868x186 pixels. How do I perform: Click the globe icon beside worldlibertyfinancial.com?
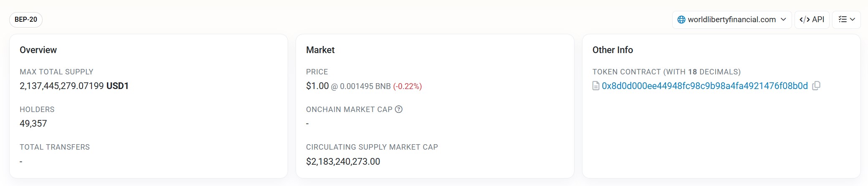click(681, 20)
